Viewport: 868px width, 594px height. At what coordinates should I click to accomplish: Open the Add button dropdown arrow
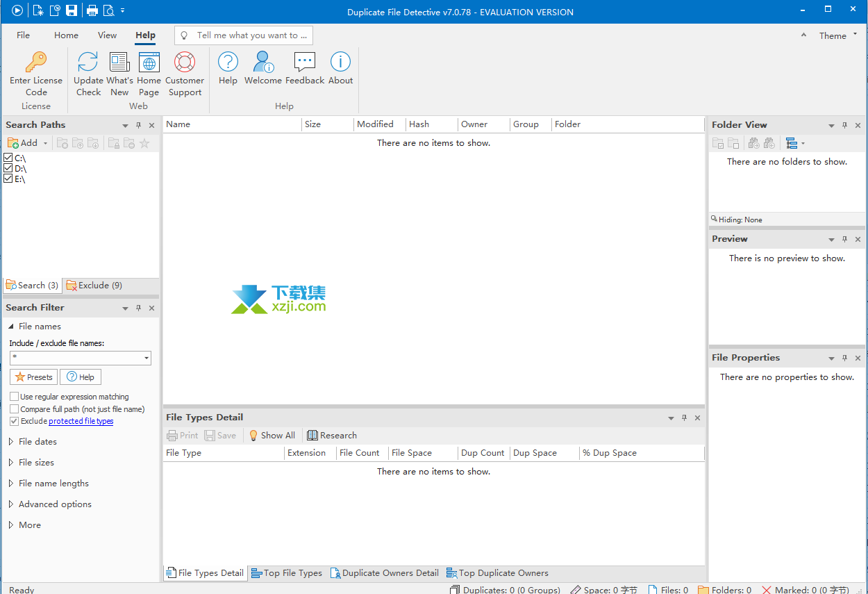tap(46, 143)
